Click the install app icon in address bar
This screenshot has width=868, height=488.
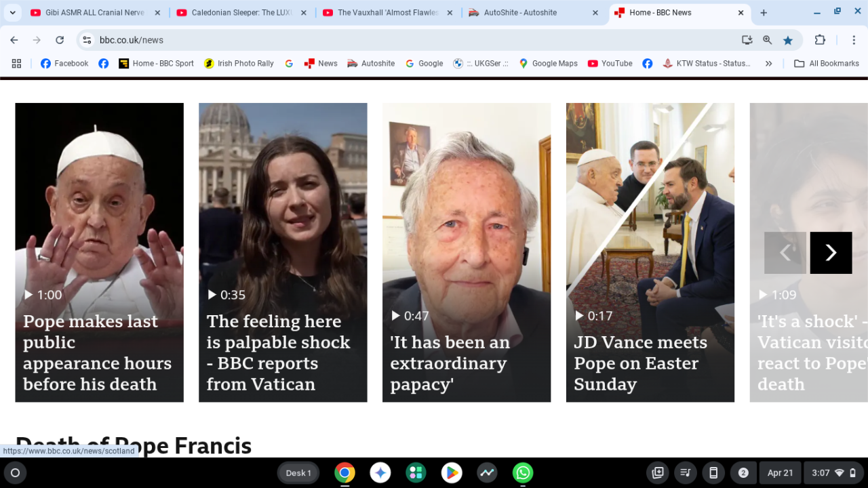[747, 40]
